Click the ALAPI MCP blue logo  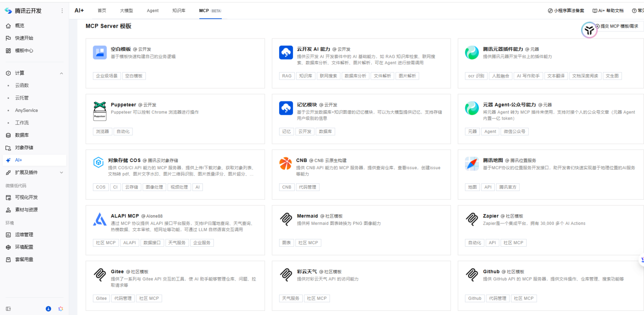(99, 219)
